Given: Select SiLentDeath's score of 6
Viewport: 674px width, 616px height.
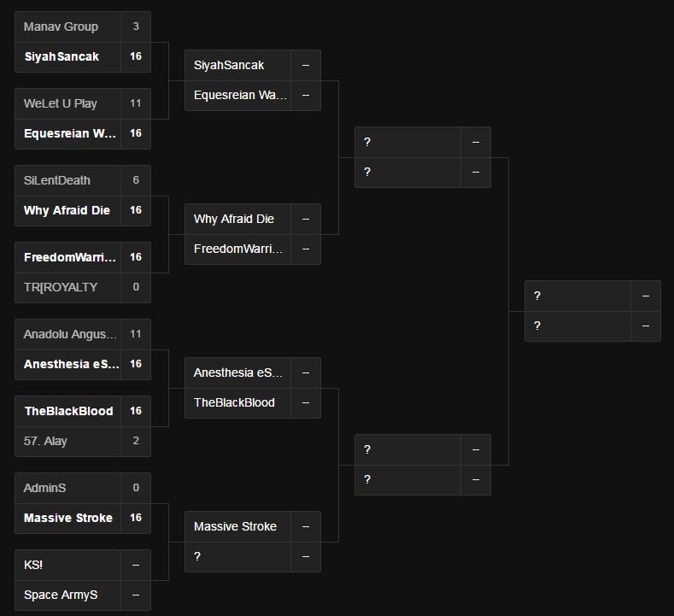Looking at the screenshot, I should tap(136, 180).
